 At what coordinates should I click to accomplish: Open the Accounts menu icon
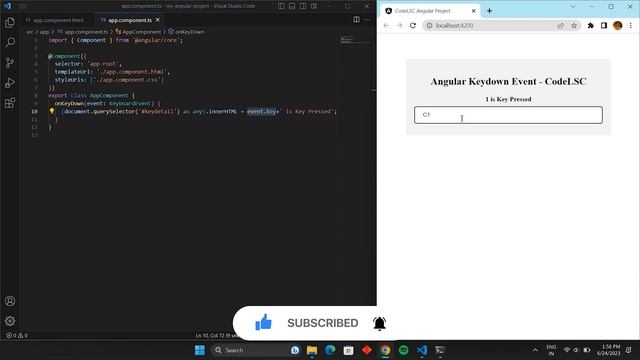pos(10,301)
